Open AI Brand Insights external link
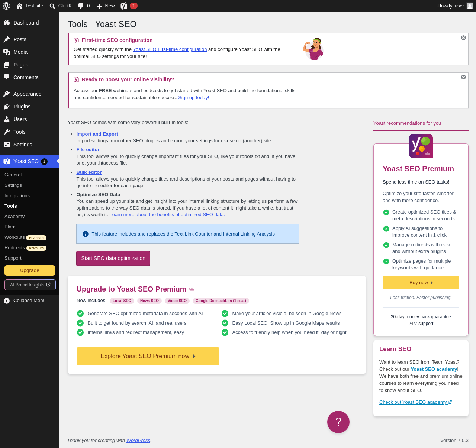Viewport: 476px width, 448px height. point(30,285)
